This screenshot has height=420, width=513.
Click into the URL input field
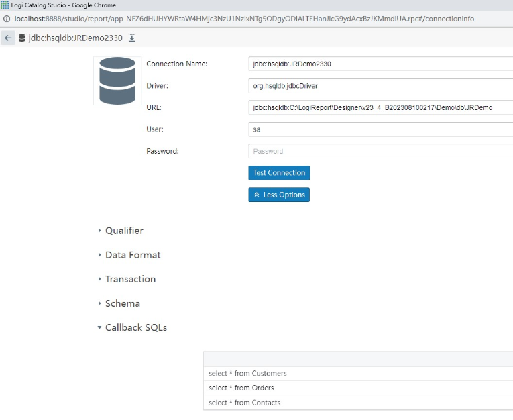point(380,107)
